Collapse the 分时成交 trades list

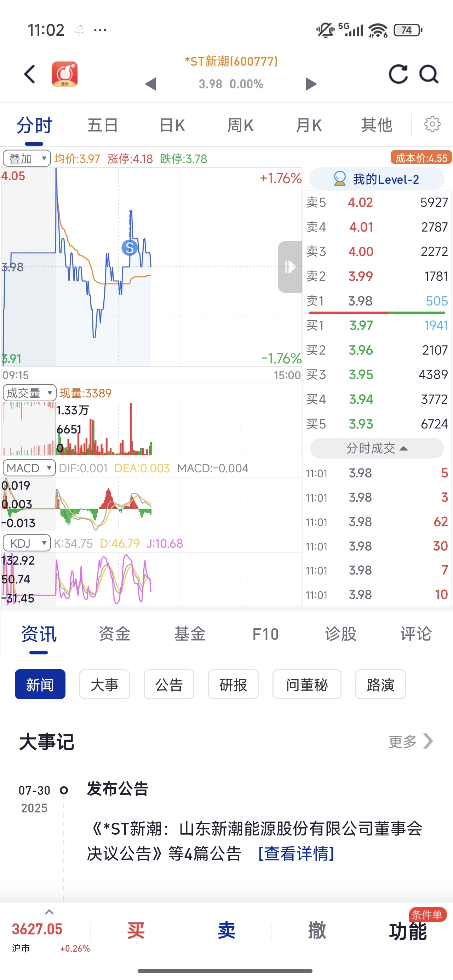[377, 448]
